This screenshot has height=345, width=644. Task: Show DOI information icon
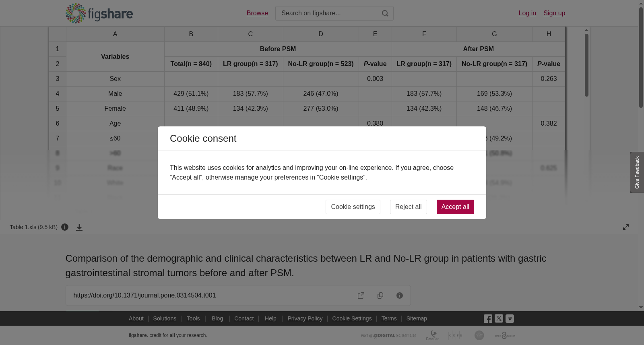pos(400,295)
